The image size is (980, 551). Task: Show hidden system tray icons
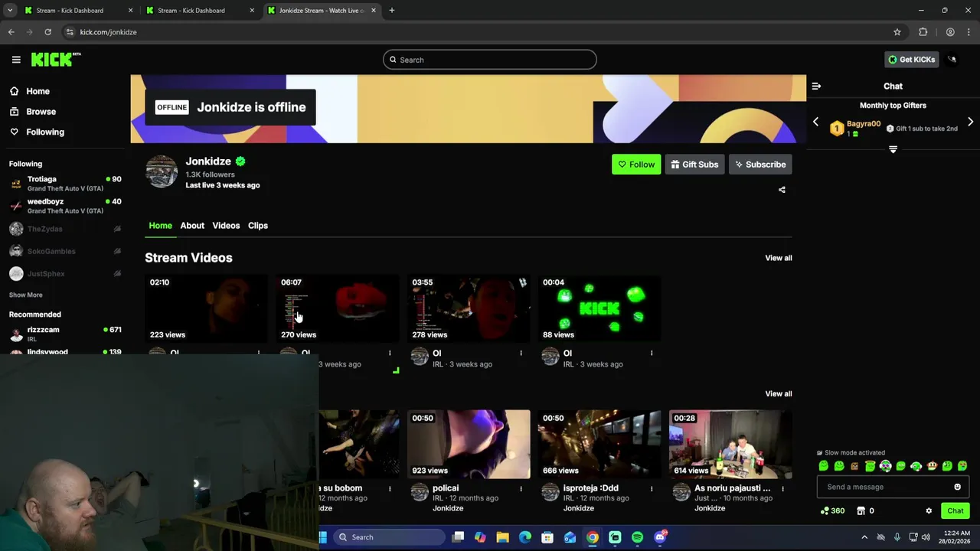point(864,537)
